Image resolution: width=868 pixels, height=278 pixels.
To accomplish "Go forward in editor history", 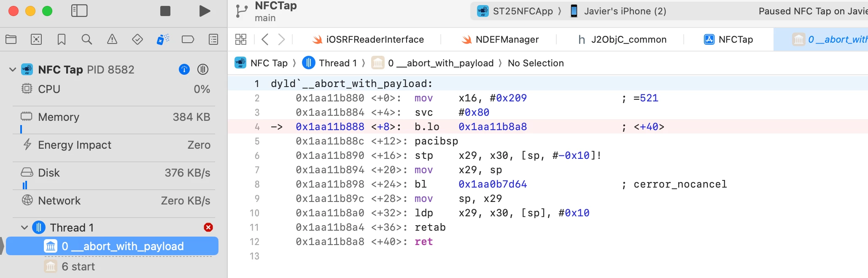I will pyautogui.click(x=281, y=40).
